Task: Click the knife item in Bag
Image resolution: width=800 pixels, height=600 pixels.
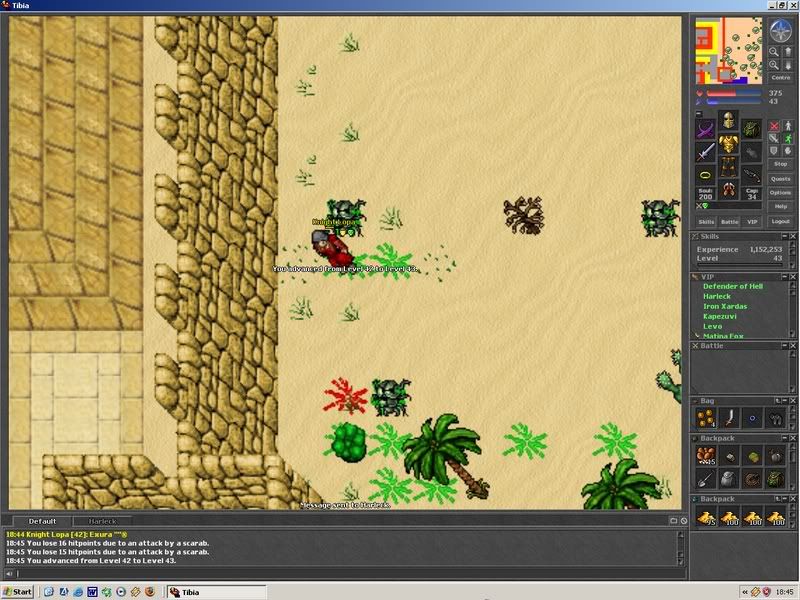Action: pyautogui.click(x=730, y=418)
